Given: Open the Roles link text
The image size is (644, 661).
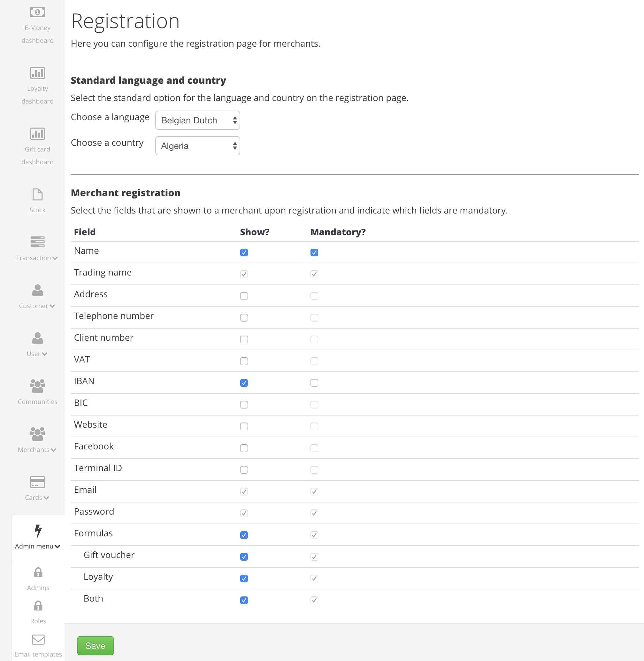Looking at the screenshot, I should coord(38,621).
